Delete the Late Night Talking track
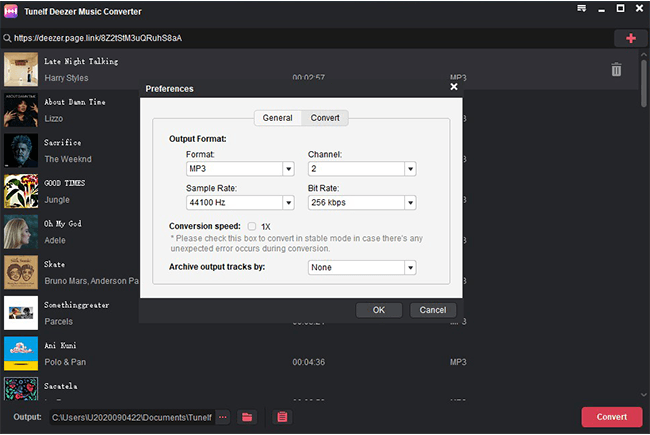The width and height of the screenshot is (650, 435). [x=616, y=70]
